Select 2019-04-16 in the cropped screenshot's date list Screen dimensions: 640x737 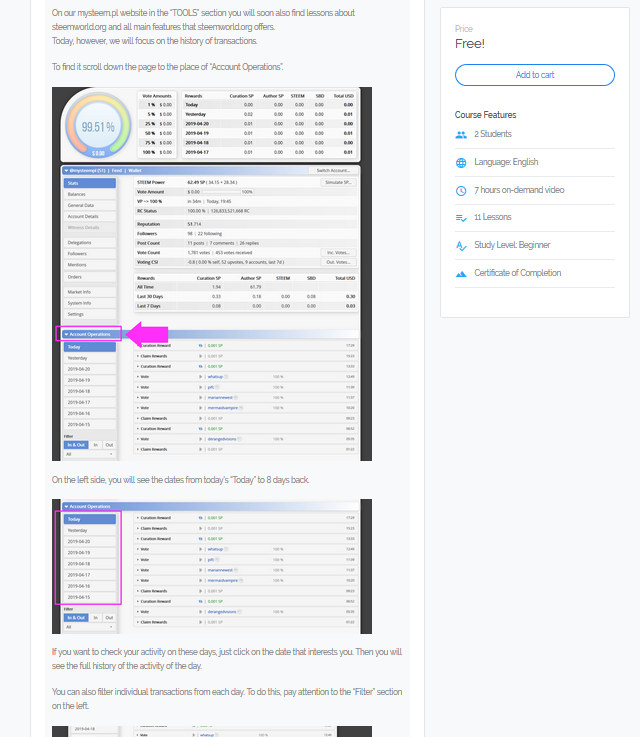click(90, 586)
